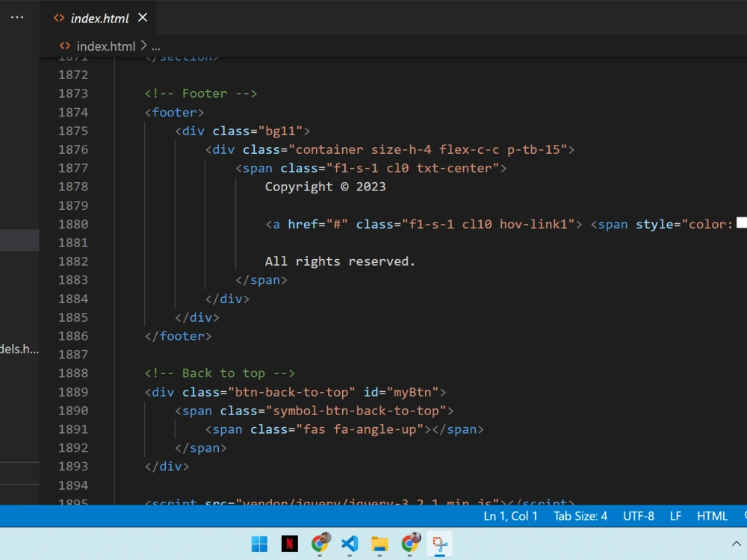Click "f1-s-1 cl0 txt-center" class value

click(x=412, y=168)
